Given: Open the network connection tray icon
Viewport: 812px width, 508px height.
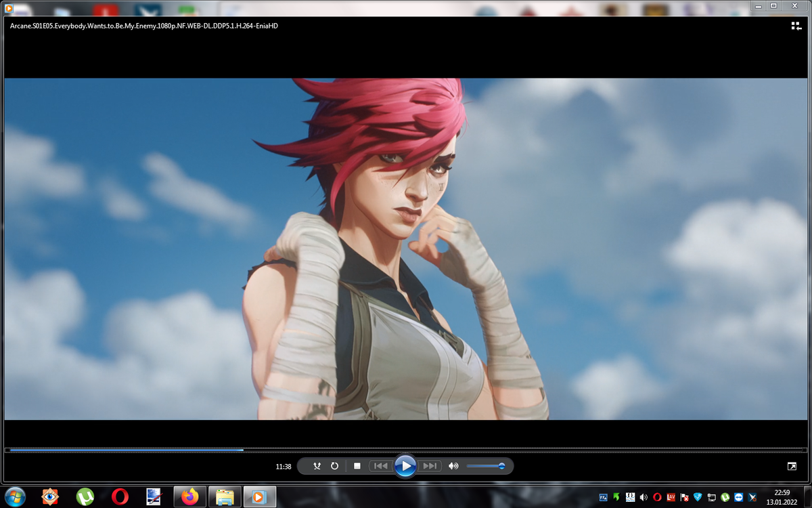Looking at the screenshot, I should click(711, 497).
